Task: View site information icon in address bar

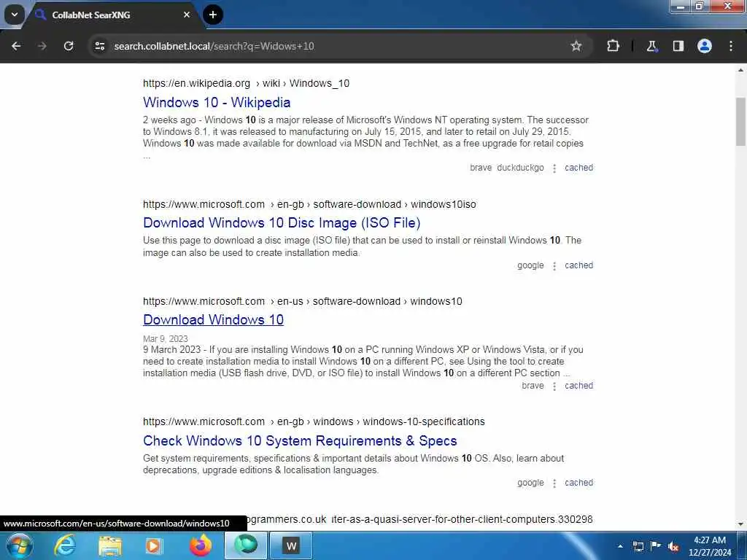Action: tap(99, 46)
